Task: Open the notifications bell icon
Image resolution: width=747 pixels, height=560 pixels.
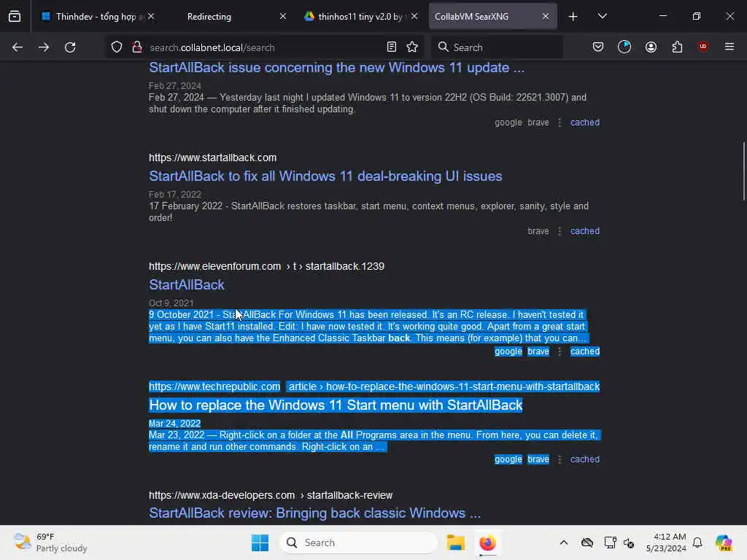Action: click(x=697, y=542)
